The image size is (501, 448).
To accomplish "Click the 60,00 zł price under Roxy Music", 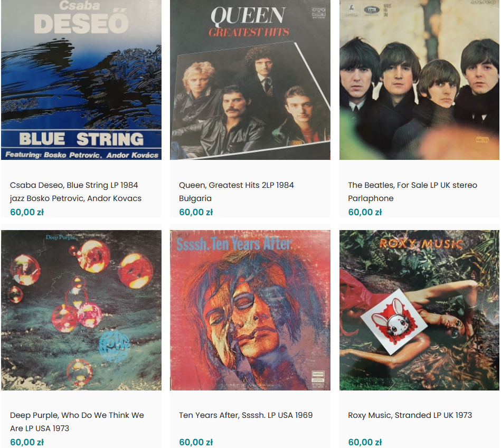I will tap(365, 442).
